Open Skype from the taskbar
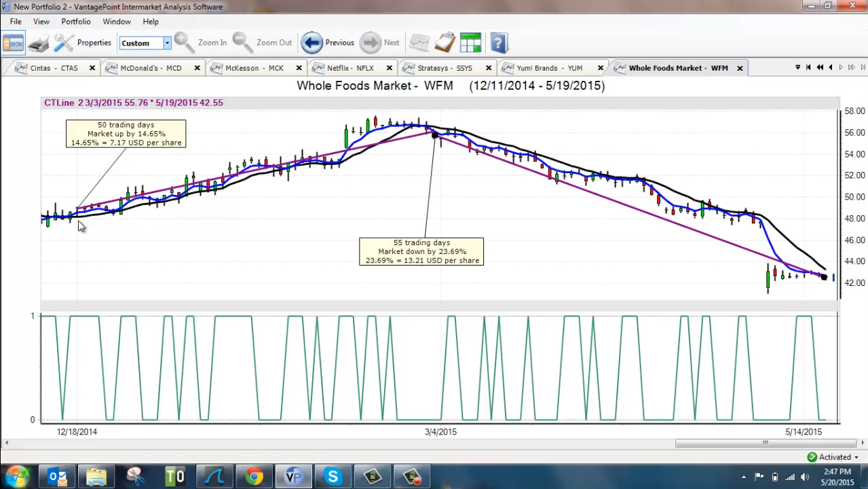The width and height of the screenshot is (868, 489). 333,477
